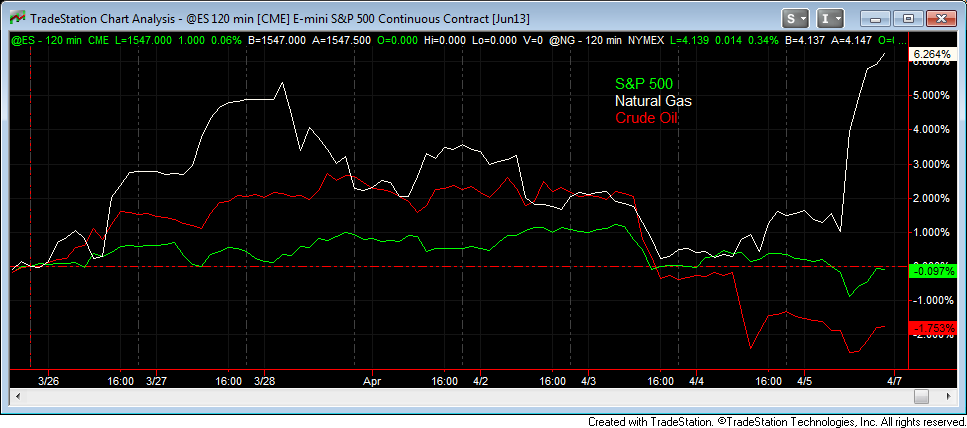
Task: Click the truncated ellipsis in status line
Action: (900, 40)
